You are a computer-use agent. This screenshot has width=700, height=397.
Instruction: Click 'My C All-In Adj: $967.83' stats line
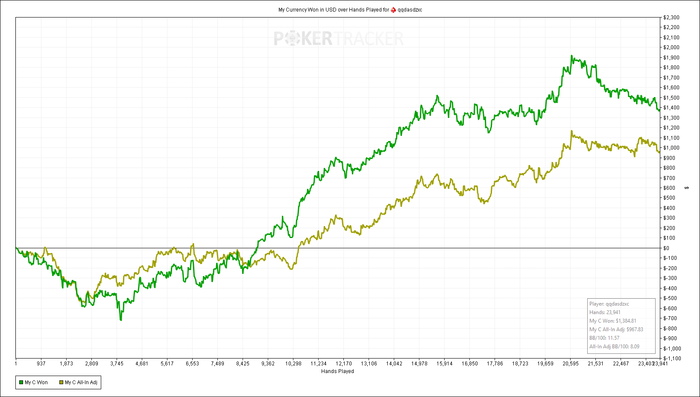616,329
